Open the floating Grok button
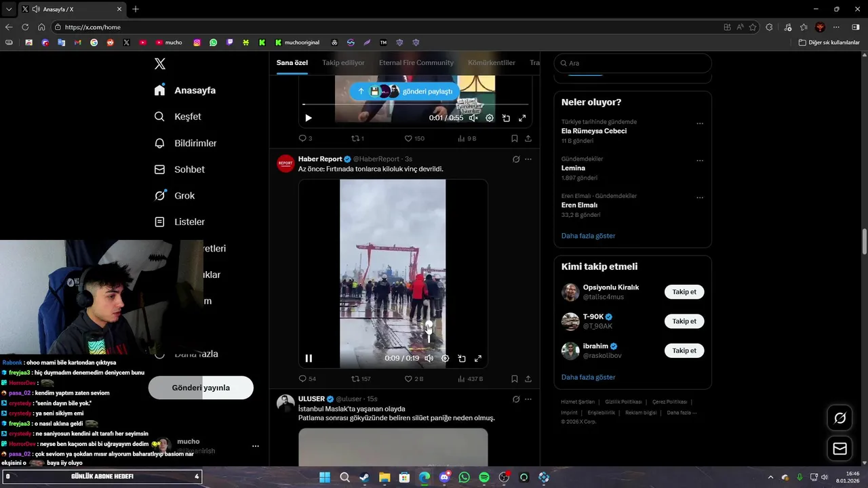Image resolution: width=868 pixels, height=488 pixels. (840, 418)
